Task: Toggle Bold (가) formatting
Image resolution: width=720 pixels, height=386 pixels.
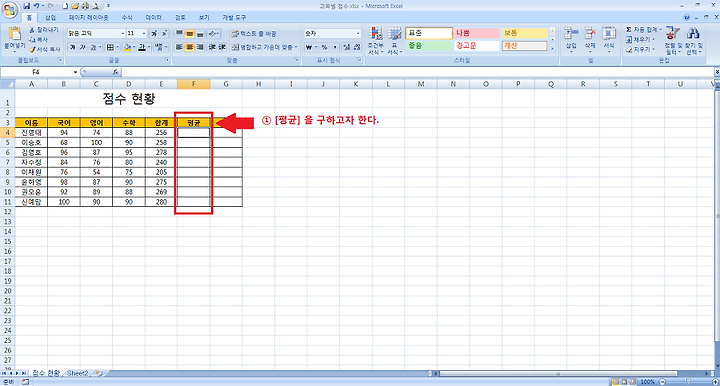Action: pos(73,47)
